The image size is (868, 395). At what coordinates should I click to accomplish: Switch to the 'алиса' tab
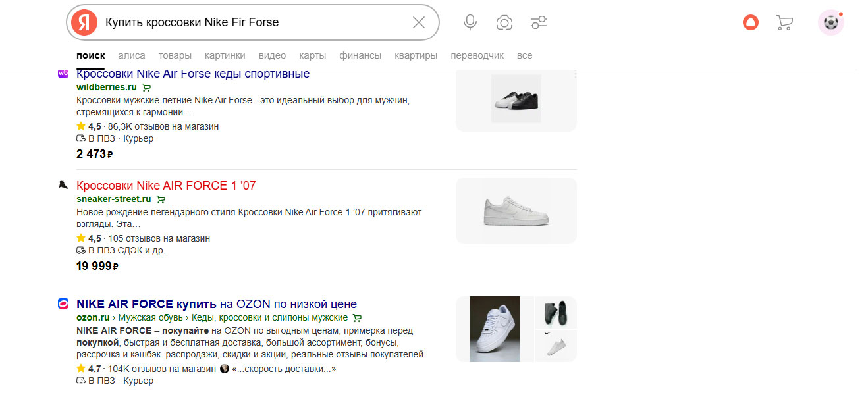point(132,55)
